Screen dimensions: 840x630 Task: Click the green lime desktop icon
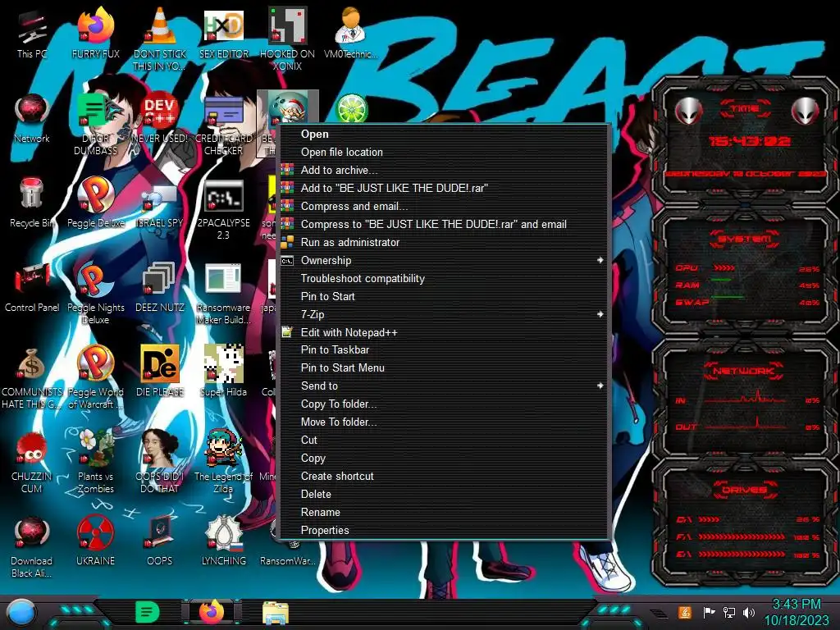[x=351, y=109]
